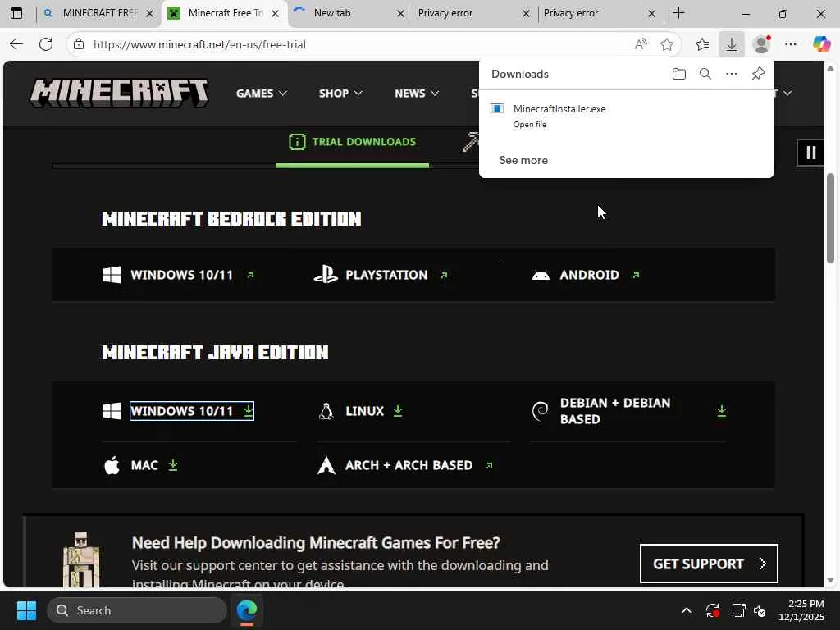
Task: Open tab actions menu icon
Action: [16, 13]
